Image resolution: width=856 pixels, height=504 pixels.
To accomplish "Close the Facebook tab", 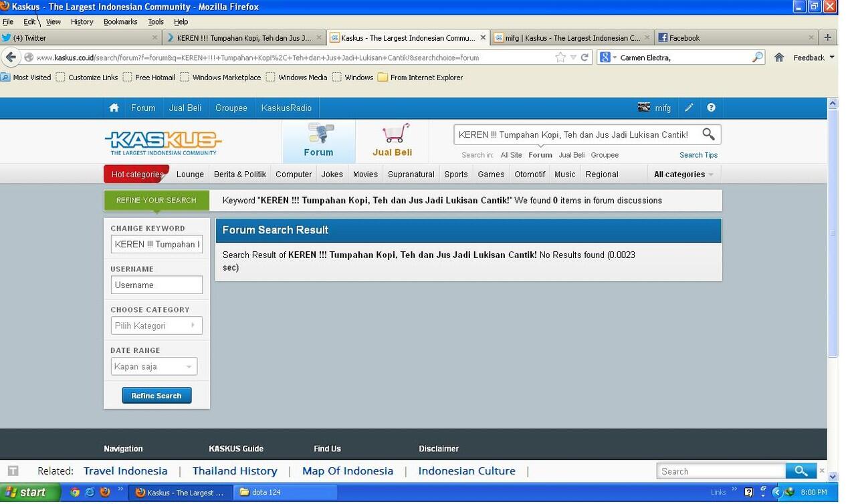I will [x=811, y=37].
